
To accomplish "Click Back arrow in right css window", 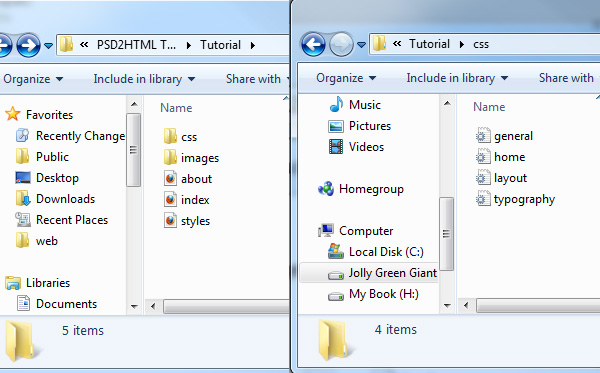I will (x=313, y=44).
